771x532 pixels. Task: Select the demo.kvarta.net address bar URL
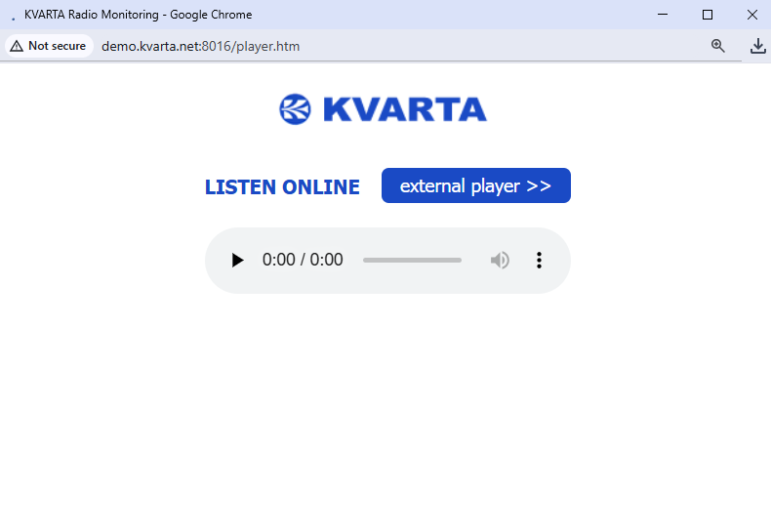tap(201, 46)
